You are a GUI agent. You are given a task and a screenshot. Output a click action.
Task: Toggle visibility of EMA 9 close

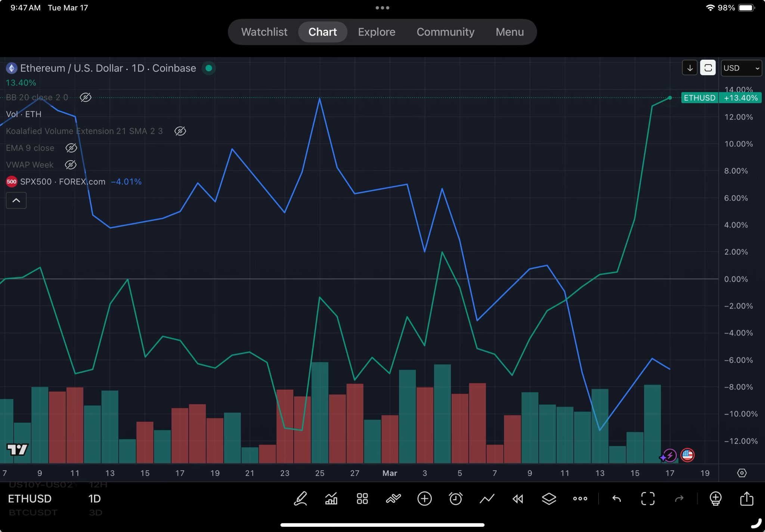(71, 148)
